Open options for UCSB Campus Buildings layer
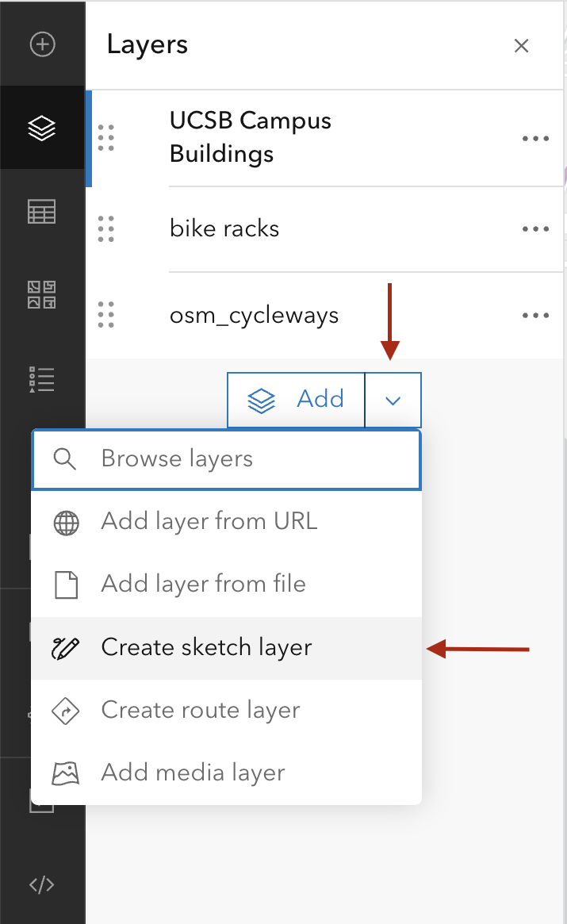The width and height of the screenshot is (567, 924). pos(535,139)
